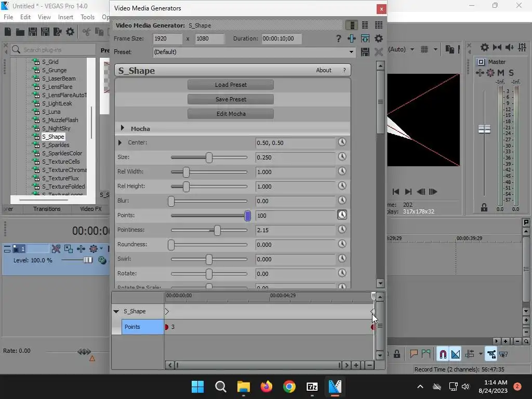
Task: Open the File menu
Action: 8,17
